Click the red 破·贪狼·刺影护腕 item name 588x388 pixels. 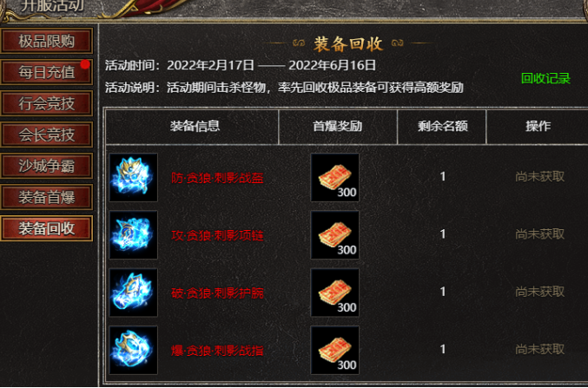pos(217,293)
